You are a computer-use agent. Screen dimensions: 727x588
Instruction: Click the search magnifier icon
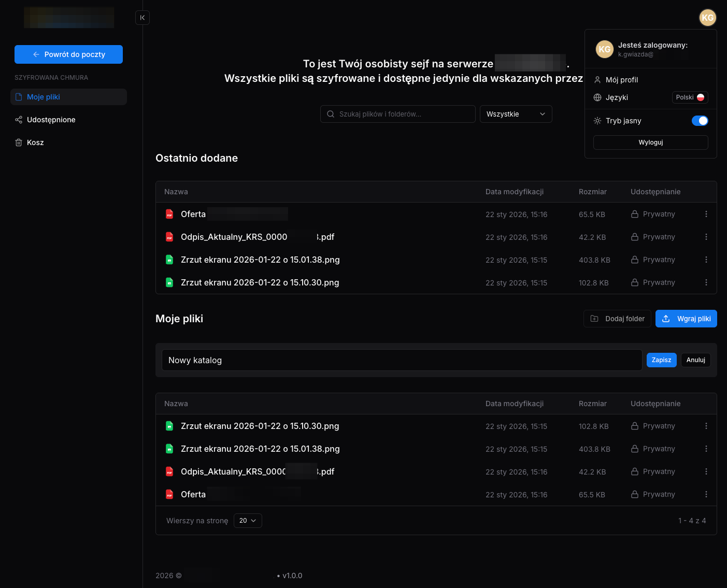tap(331, 114)
